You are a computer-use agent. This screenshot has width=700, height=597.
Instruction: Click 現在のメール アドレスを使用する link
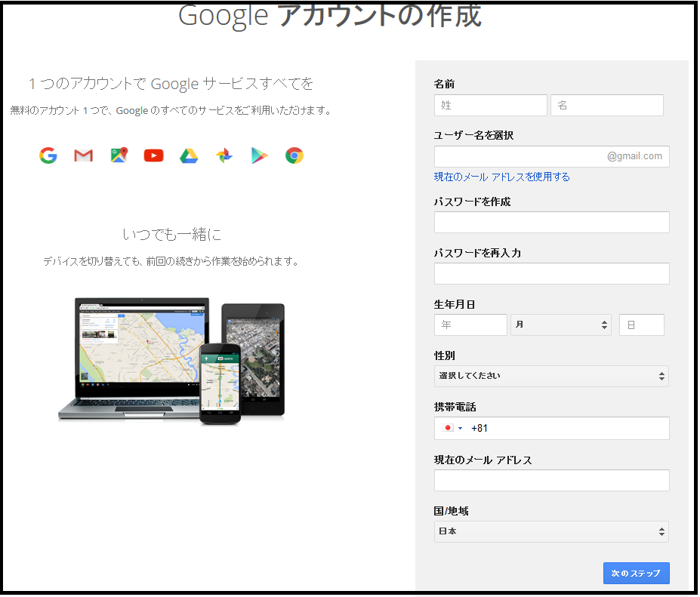click(502, 177)
